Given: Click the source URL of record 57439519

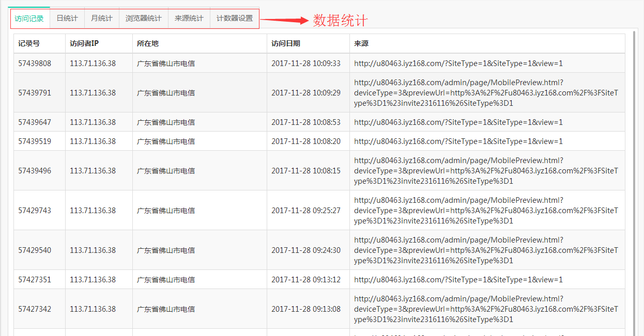Looking at the screenshot, I should pyautogui.click(x=458, y=141).
